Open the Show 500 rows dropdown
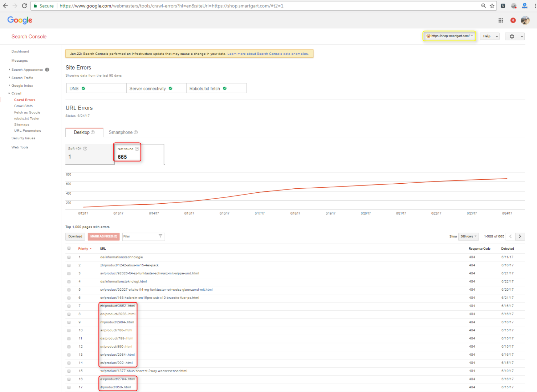 (x=468, y=236)
